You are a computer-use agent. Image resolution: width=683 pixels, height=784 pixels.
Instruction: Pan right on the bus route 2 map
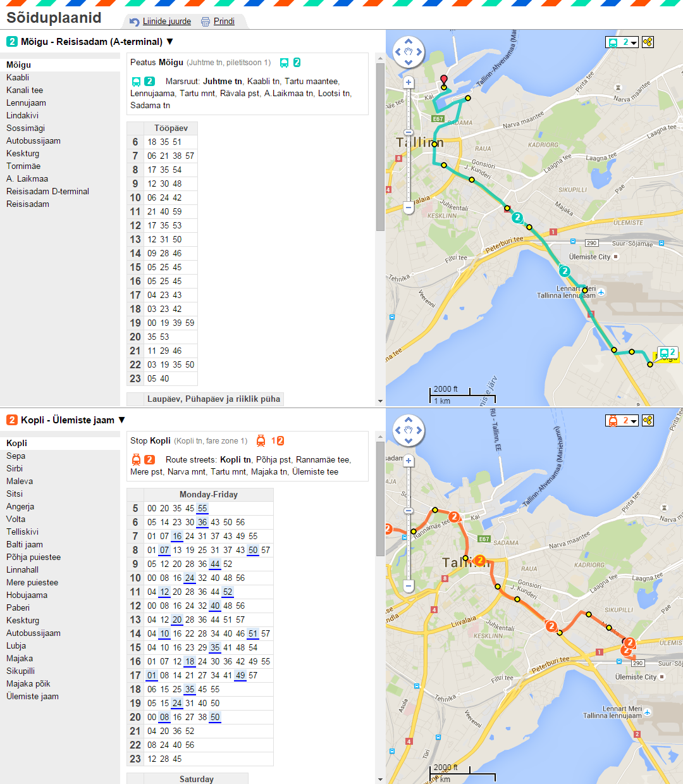tap(419, 52)
